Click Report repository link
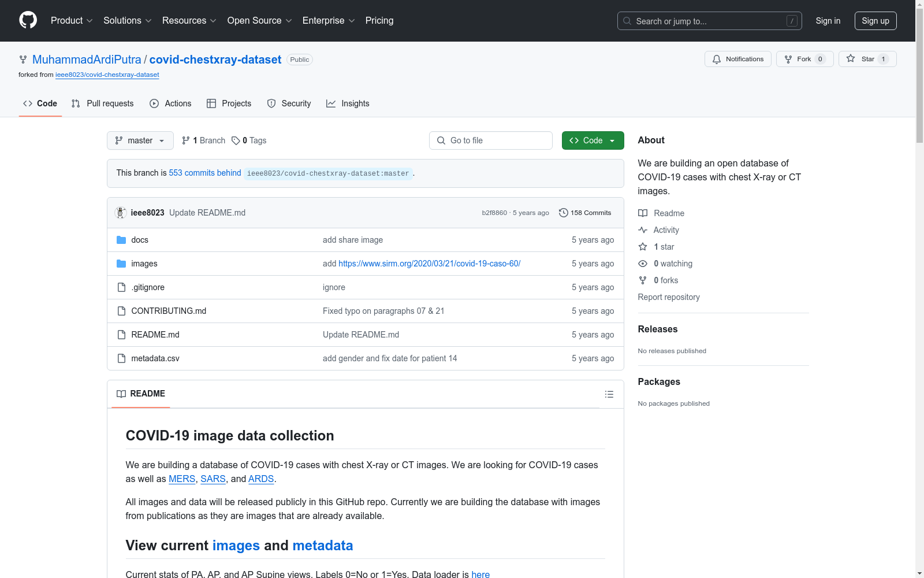 point(669,297)
